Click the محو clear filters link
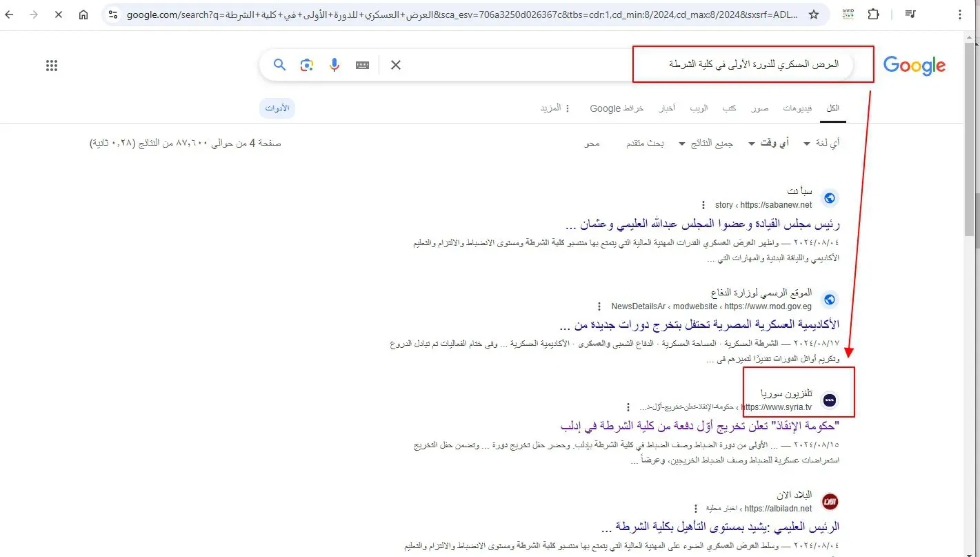The height and width of the screenshot is (557, 980). (x=592, y=143)
